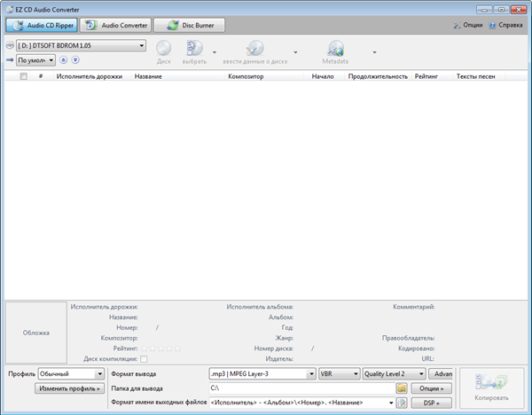Image resolution: width=532 pixels, height=415 pixels.
Task: Click the filename format edit icon
Action: pyautogui.click(x=402, y=403)
